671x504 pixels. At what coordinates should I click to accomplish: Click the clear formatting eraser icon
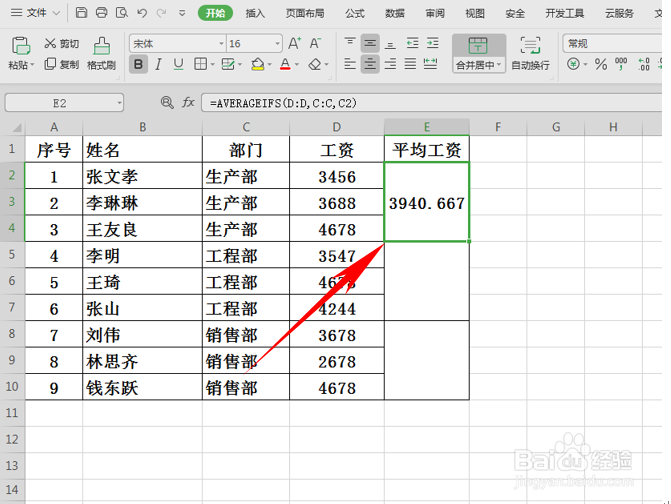[315, 64]
